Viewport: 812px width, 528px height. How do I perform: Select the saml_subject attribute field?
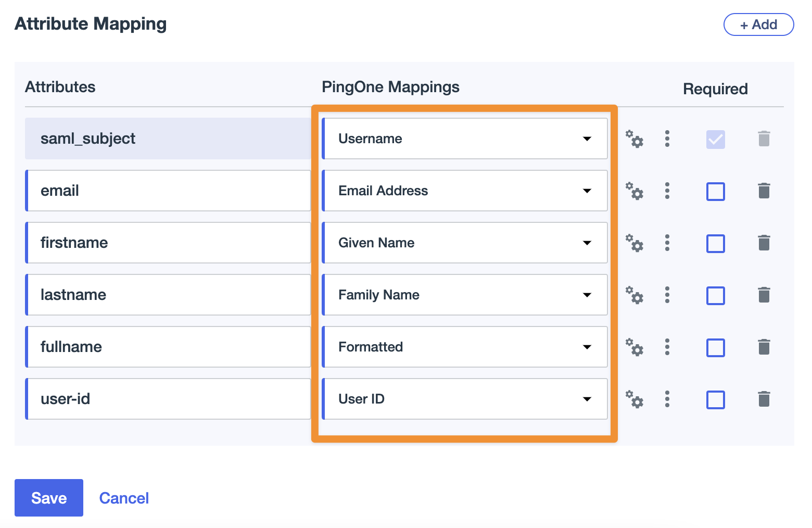click(x=168, y=139)
